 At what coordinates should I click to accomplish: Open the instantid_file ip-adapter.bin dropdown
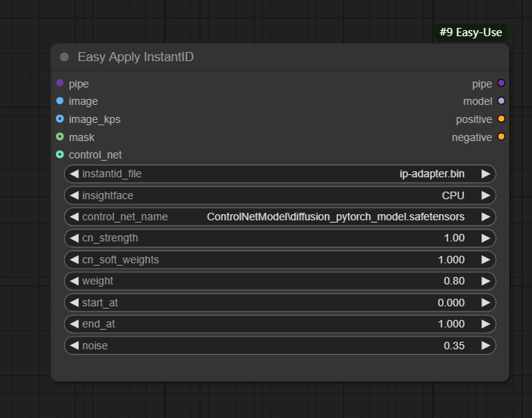279,174
